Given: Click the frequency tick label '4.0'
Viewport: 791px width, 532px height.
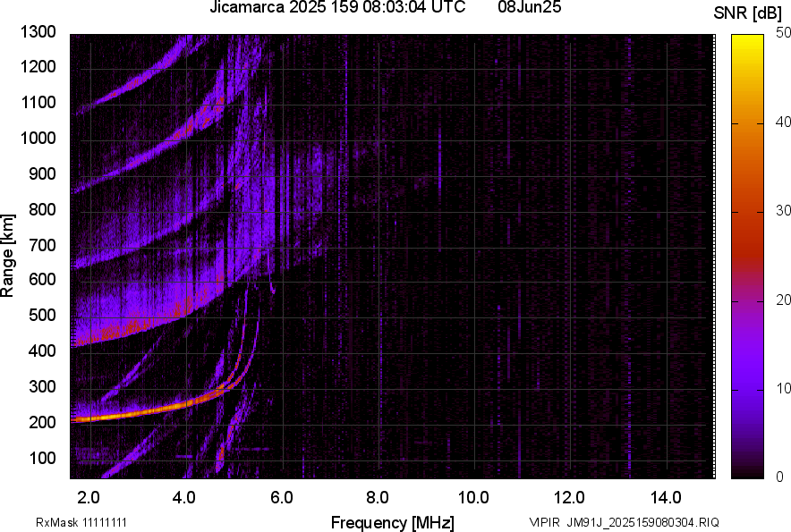Looking at the screenshot, I should coord(184,498).
